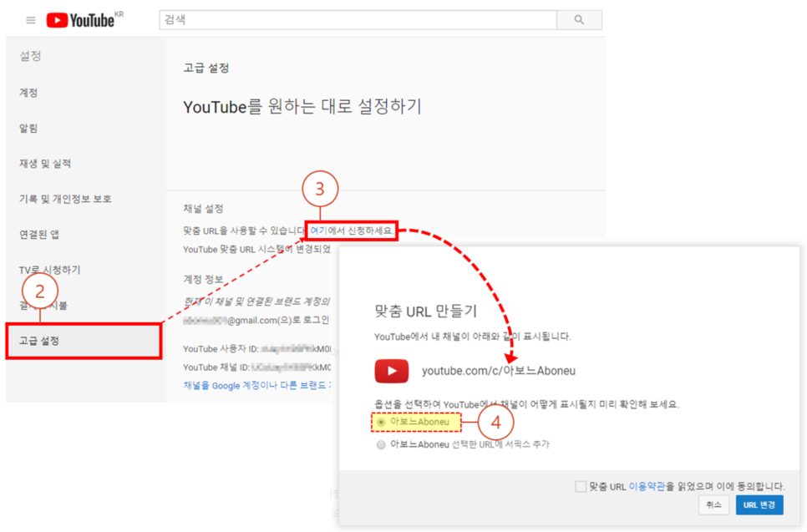Click 설정 sidebar heading
The height and width of the screenshot is (532, 807).
pos(30,56)
